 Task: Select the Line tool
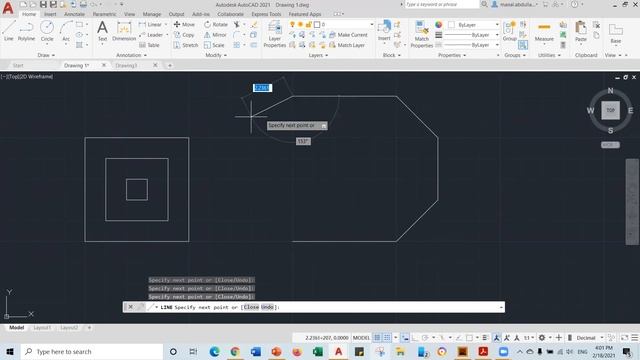(x=9, y=31)
